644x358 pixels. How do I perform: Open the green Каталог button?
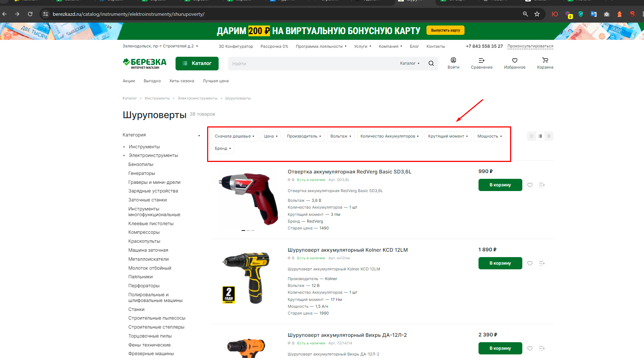click(x=197, y=64)
